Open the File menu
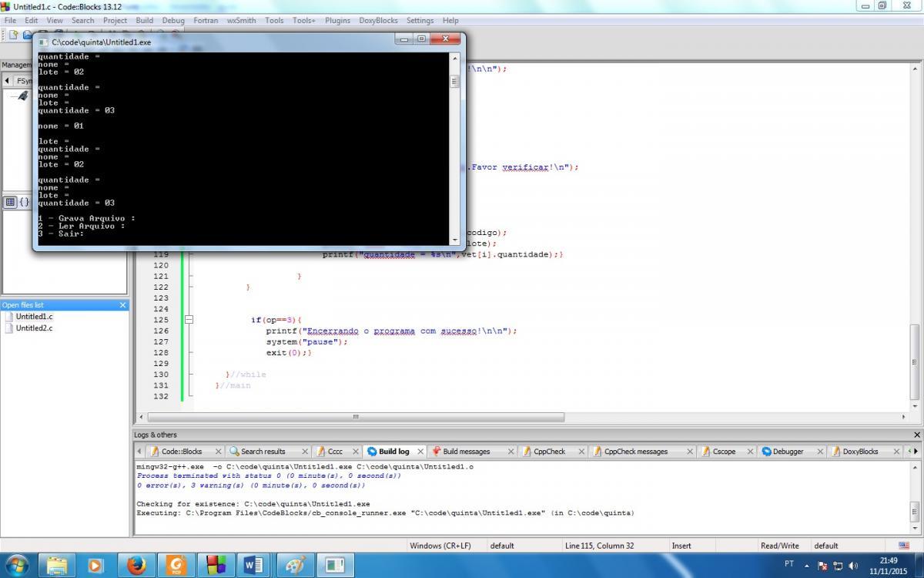 click(x=10, y=21)
